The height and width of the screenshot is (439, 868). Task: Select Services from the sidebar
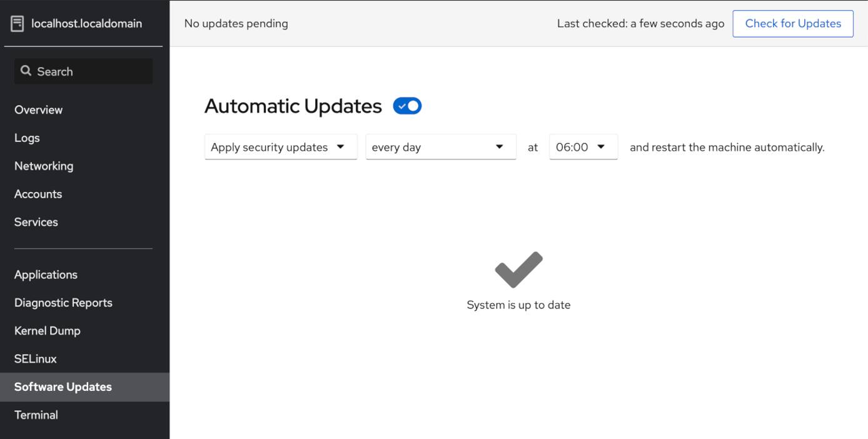click(x=36, y=222)
